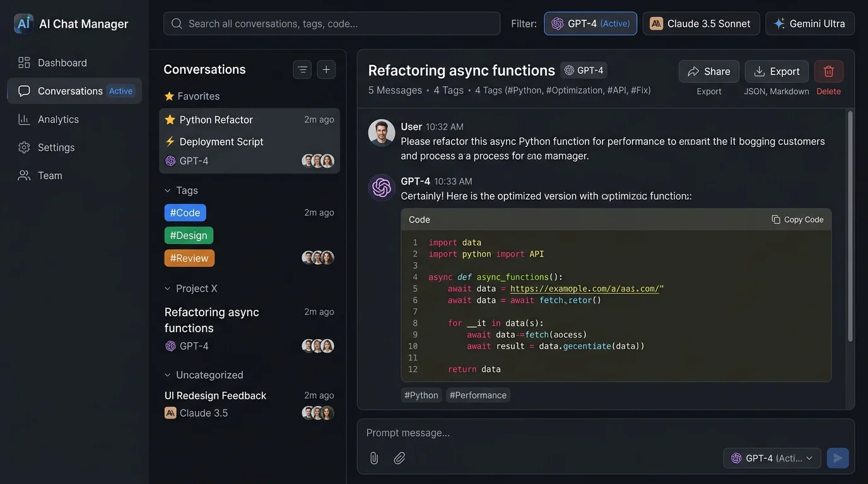Select the #Design tag
The width and height of the screenshot is (868, 484).
[x=189, y=235]
